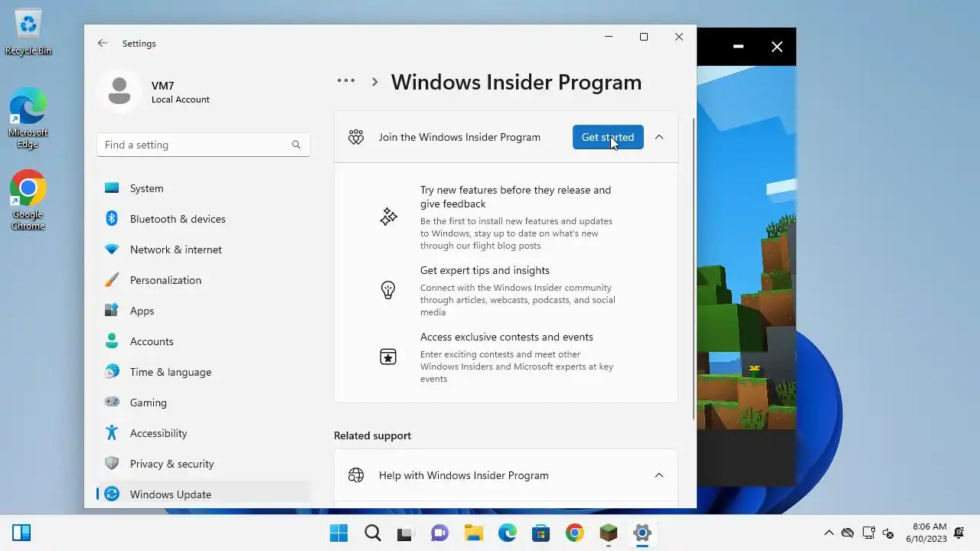Click the network tray icon

[x=868, y=533]
